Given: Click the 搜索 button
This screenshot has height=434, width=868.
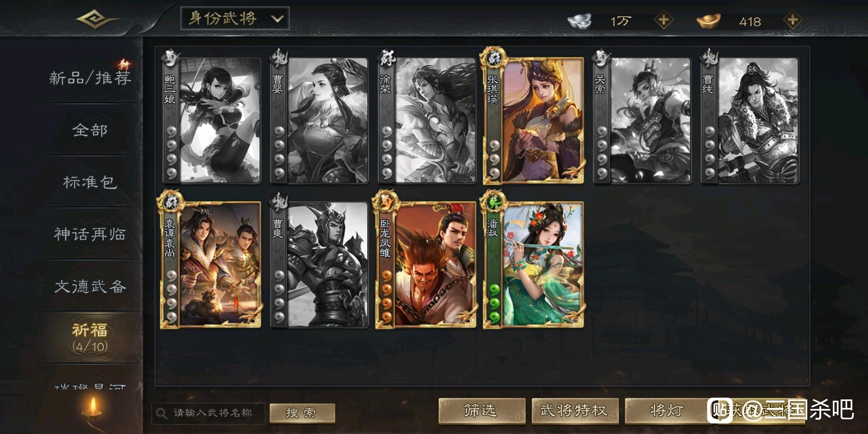Looking at the screenshot, I should (302, 413).
